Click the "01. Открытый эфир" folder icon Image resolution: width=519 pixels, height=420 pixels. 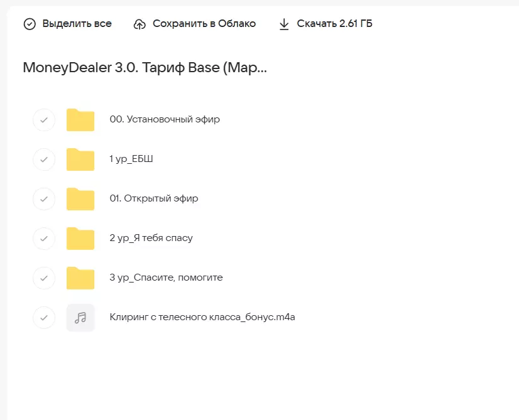point(80,198)
